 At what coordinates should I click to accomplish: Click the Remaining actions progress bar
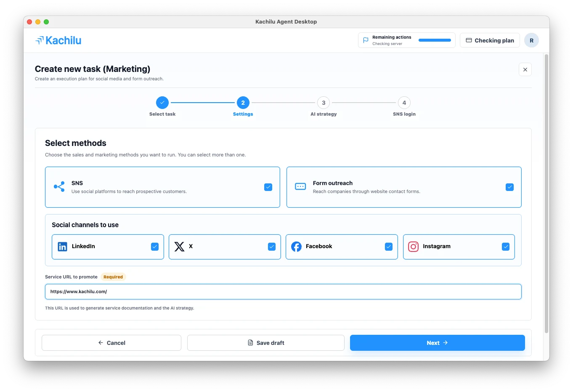(x=435, y=40)
